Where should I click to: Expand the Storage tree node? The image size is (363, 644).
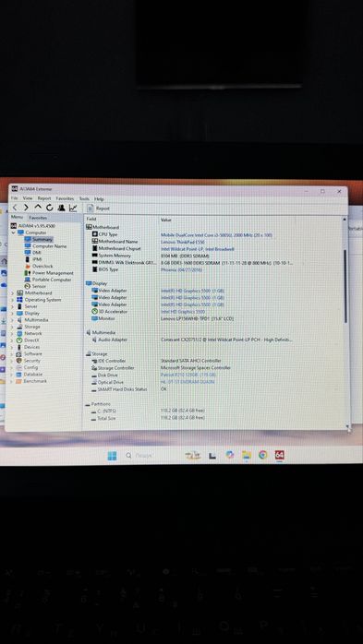[12, 327]
